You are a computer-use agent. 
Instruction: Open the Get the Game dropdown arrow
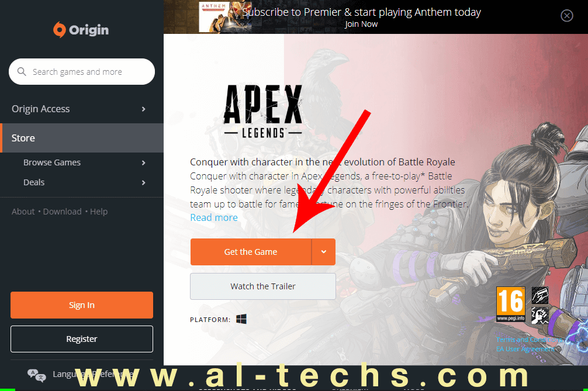[x=324, y=252]
